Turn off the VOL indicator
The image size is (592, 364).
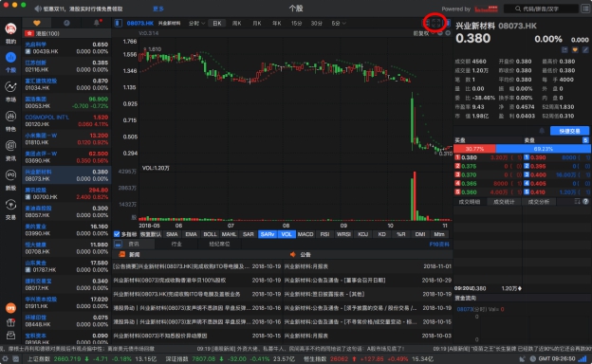coord(287,234)
